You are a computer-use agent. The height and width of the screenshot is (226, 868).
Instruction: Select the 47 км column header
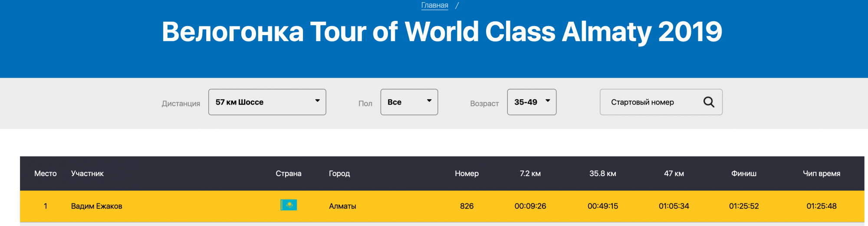click(674, 174)
